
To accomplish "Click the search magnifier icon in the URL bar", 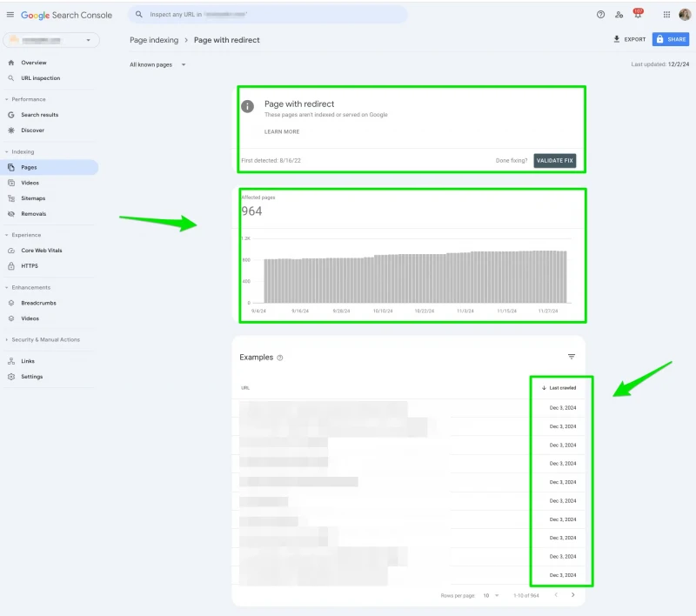I will 139,14.
